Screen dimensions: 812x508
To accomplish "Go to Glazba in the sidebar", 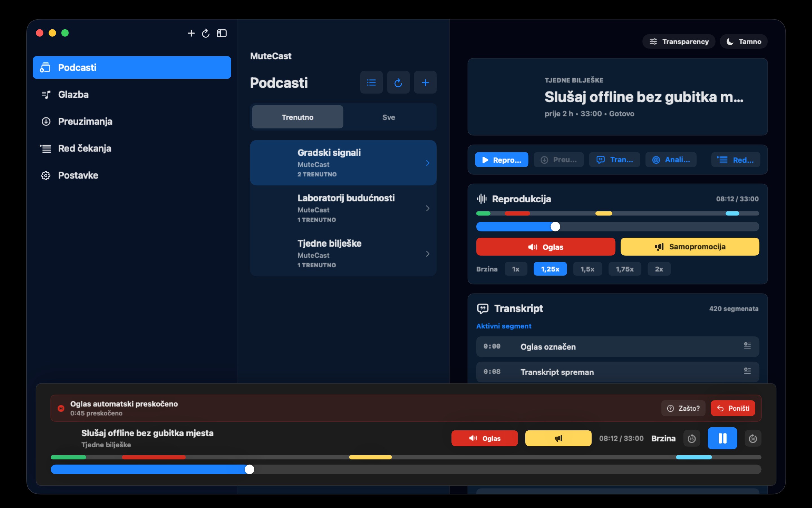I will tap(132, 95).
